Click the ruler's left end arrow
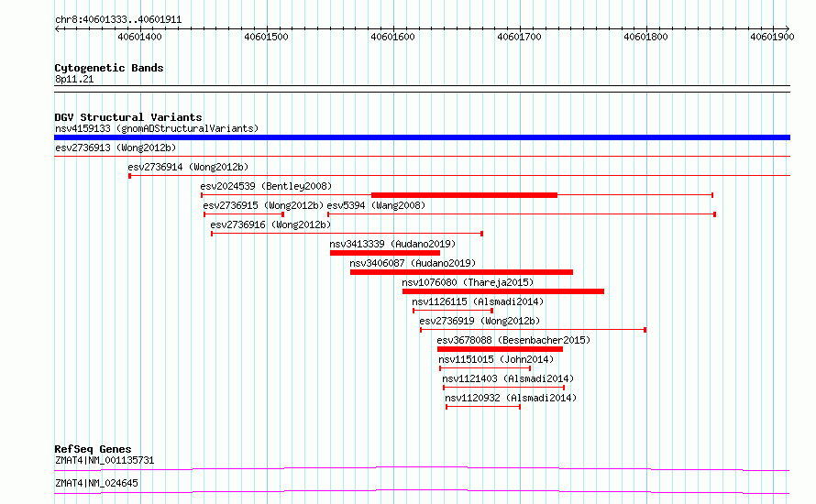Image resolution: width=816 pixels, height=504 pixels. tap(57, 28)
